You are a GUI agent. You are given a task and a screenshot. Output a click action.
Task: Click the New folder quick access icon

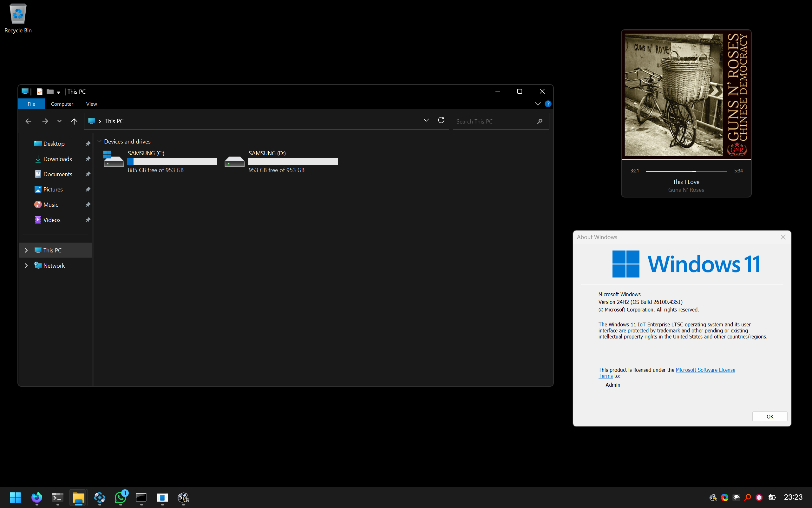click(50, 91)
